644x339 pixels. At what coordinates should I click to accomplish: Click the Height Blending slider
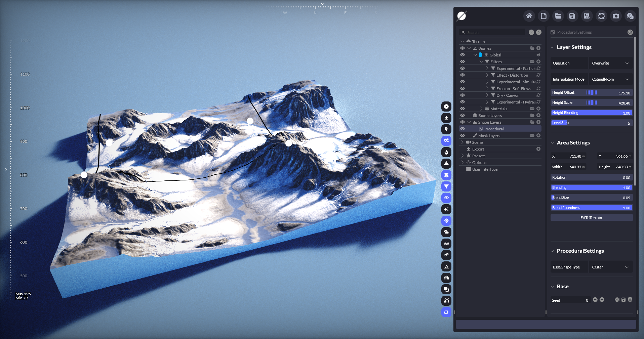pos(591,113)
